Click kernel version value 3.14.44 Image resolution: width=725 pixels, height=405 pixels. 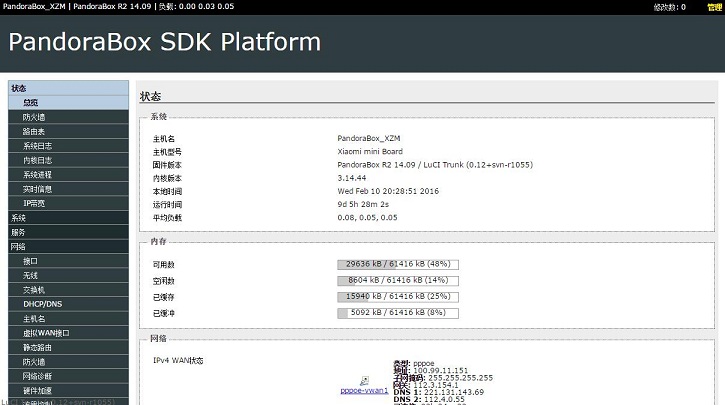(351, 178)
